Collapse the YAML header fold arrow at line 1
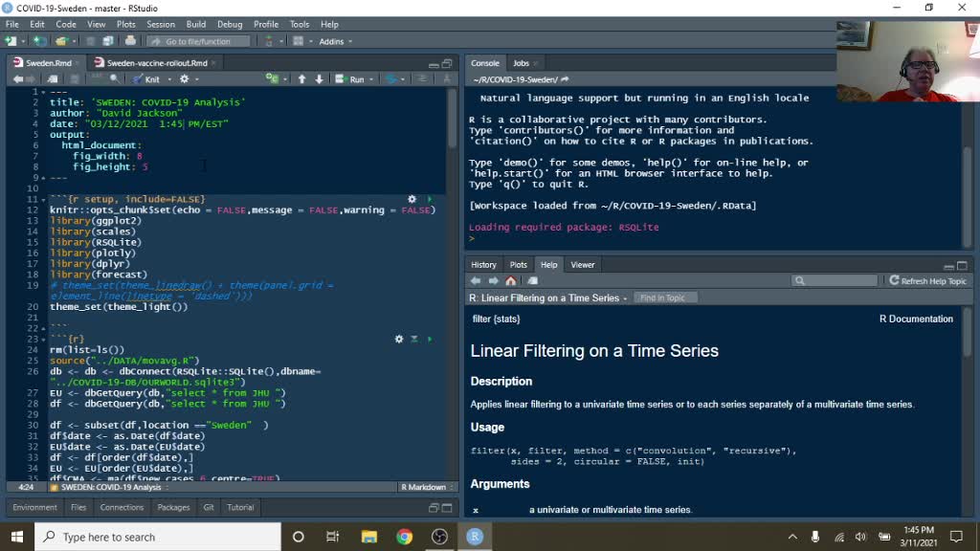Image resolution: width=980 pixels, height=551 pixels. click(x=43, y=92)
